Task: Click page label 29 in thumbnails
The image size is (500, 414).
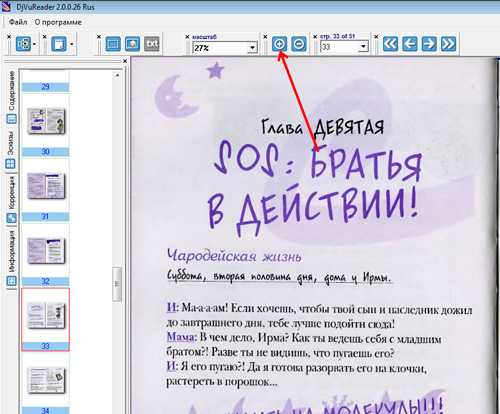Action: click(45, 87)
